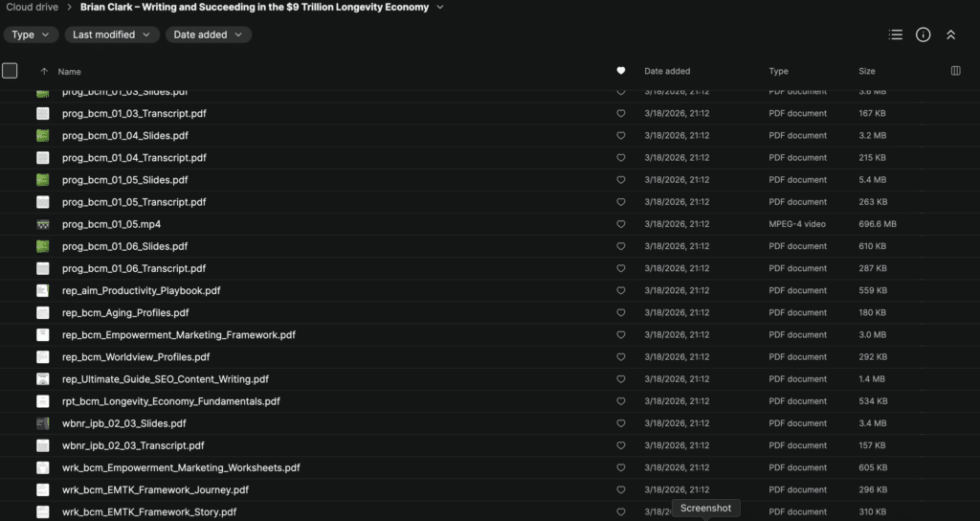Click file icon of prog_bcm_01_06_Transcript.pdf
This screenshot has width=980, height=521.
(x=42, y=268)
